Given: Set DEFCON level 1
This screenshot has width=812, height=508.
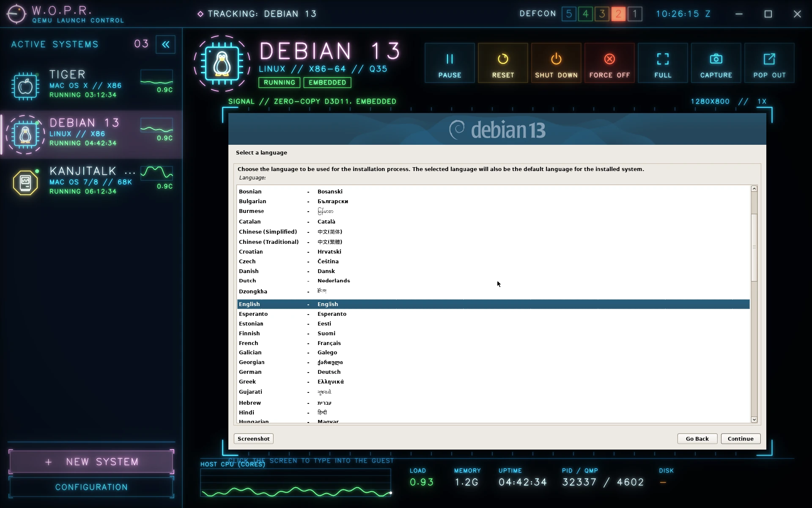Looking at the screenshot, I should (x=635, y=14).
